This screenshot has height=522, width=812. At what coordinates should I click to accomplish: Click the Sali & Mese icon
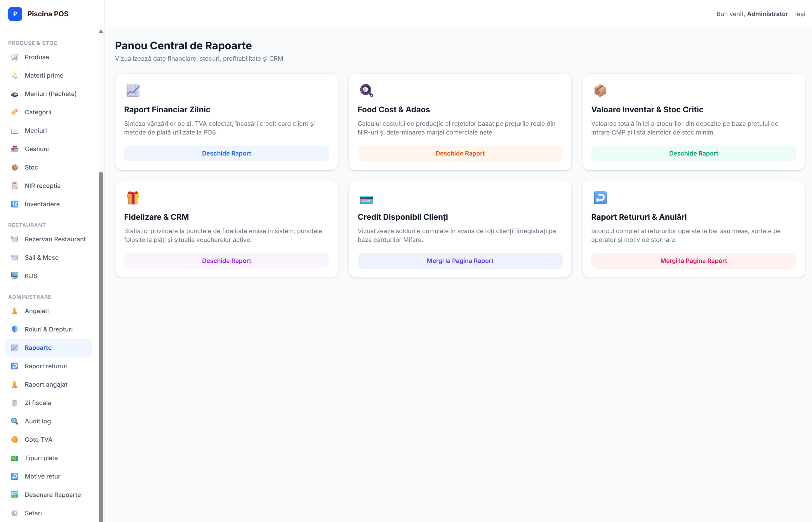(15, 258)
